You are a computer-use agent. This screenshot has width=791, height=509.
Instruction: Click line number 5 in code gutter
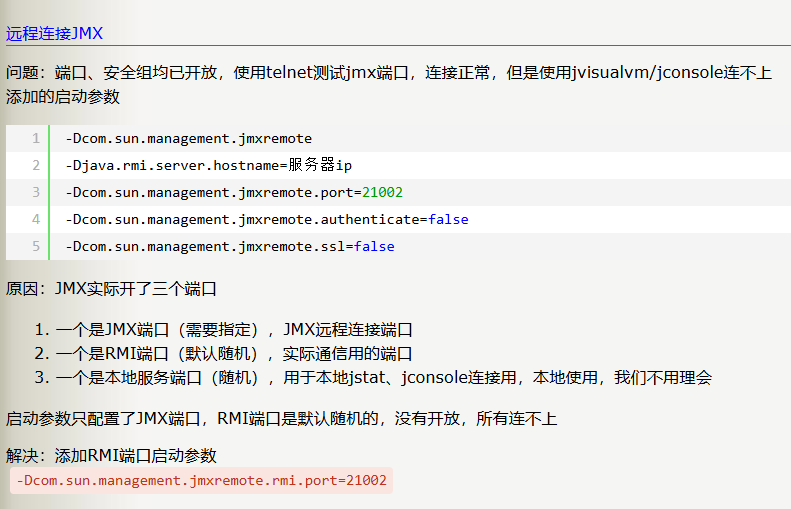coord(36,246)
